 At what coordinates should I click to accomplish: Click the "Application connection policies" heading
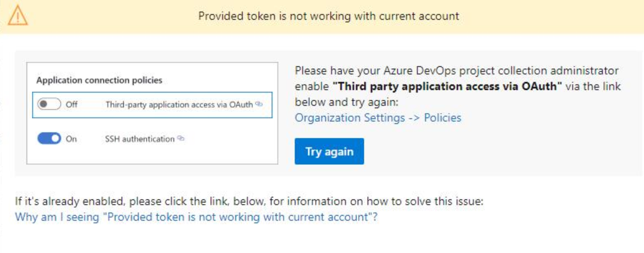[100, 80]
